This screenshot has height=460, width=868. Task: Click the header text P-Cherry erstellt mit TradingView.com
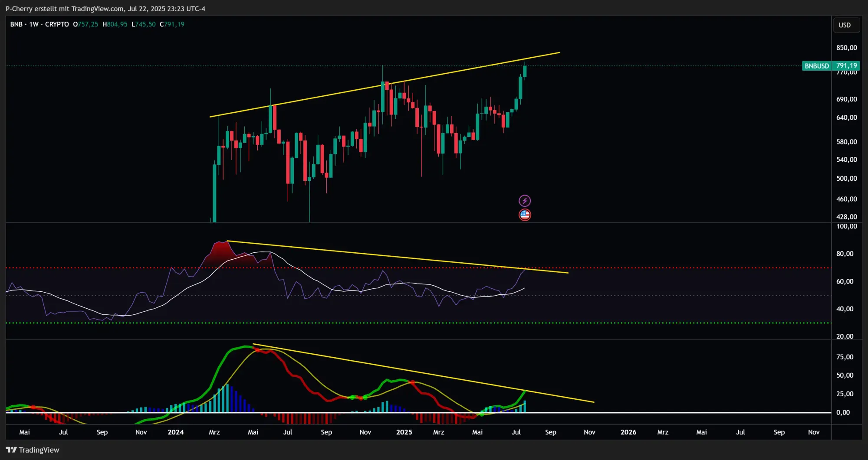[x=65, y=9]
